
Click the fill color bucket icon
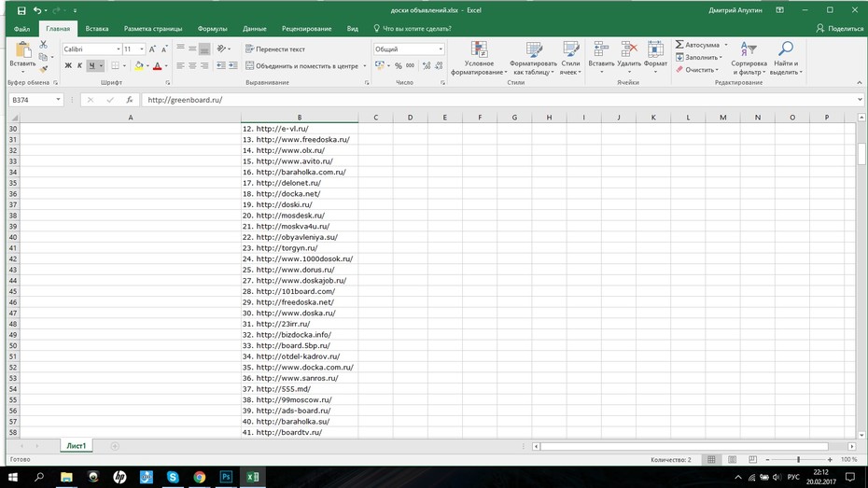(139, 66)
